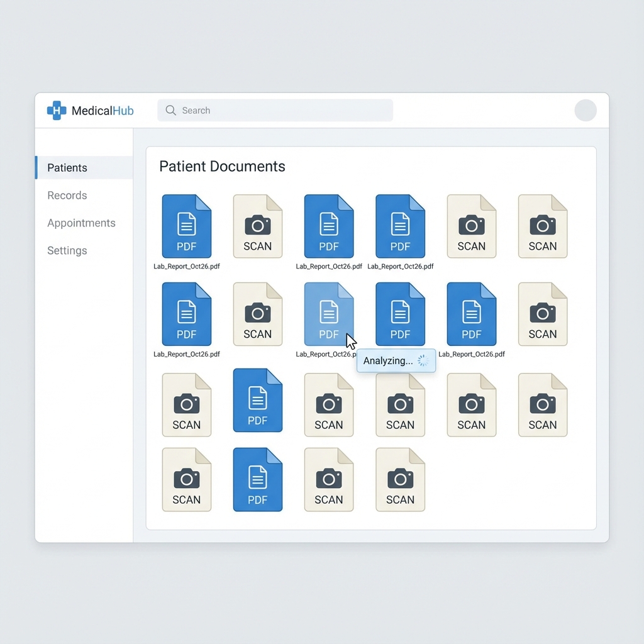Switch to the Records section
This screenshot has height=644, width=644.
coord(67,196)
